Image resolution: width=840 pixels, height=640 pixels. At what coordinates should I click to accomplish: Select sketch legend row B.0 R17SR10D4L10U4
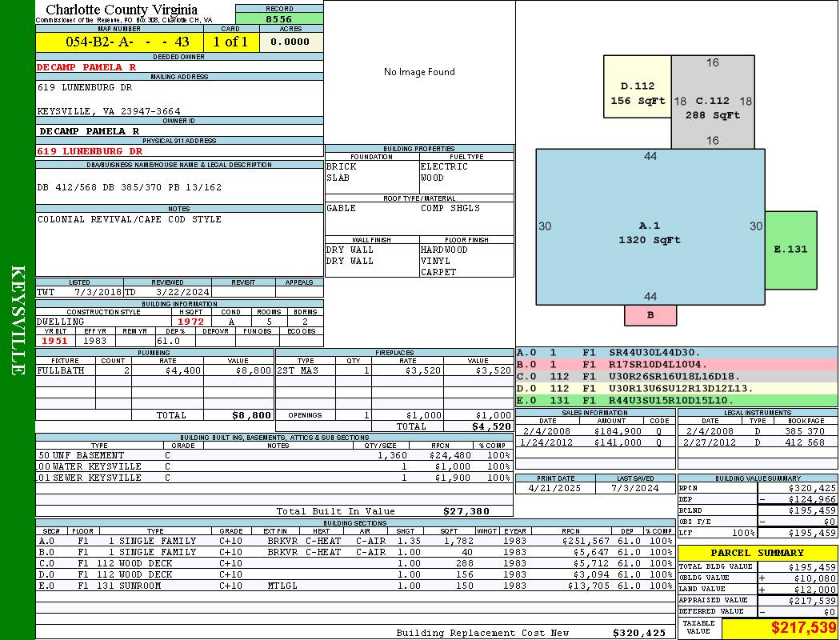click(x=677, y=364)
